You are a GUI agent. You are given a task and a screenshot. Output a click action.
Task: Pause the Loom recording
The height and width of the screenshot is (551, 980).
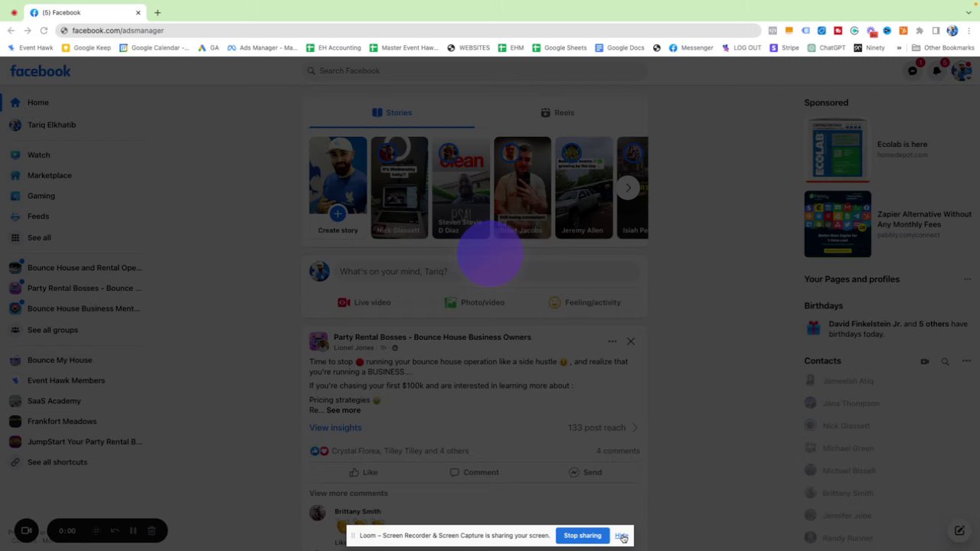133,530
